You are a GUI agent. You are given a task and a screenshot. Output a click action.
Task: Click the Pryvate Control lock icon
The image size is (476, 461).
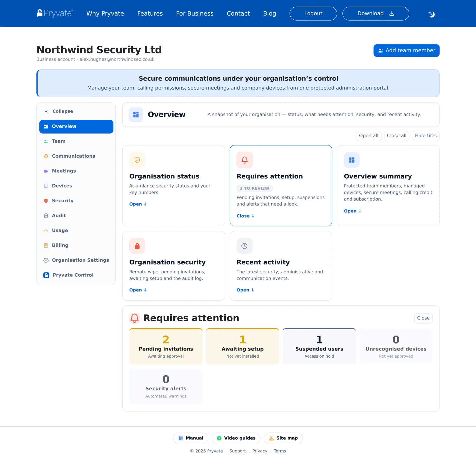coord(46,275)
